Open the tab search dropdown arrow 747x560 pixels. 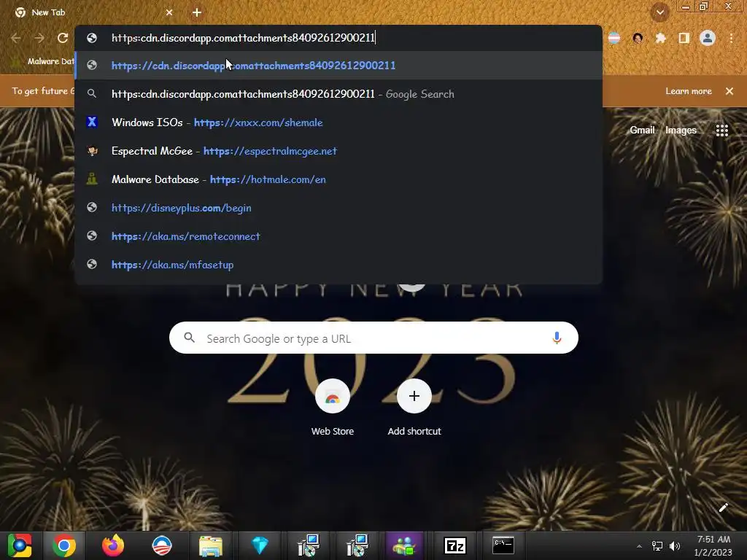[x=659, y=12]
